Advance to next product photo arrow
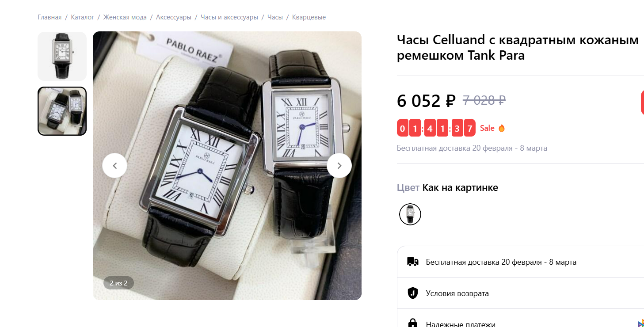This screenshot has width=644, height=327. pyautogui.click(x=339, y=166)
